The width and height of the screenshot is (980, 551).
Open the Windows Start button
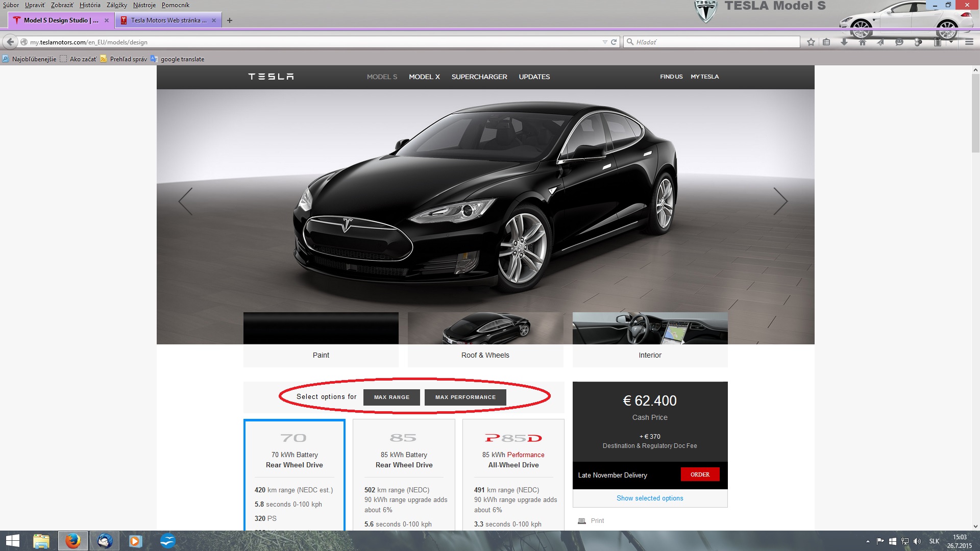click(x=13, y=541)
